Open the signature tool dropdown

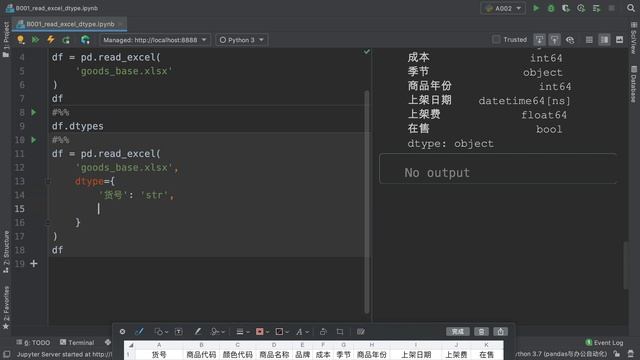[x=218, y=332]
